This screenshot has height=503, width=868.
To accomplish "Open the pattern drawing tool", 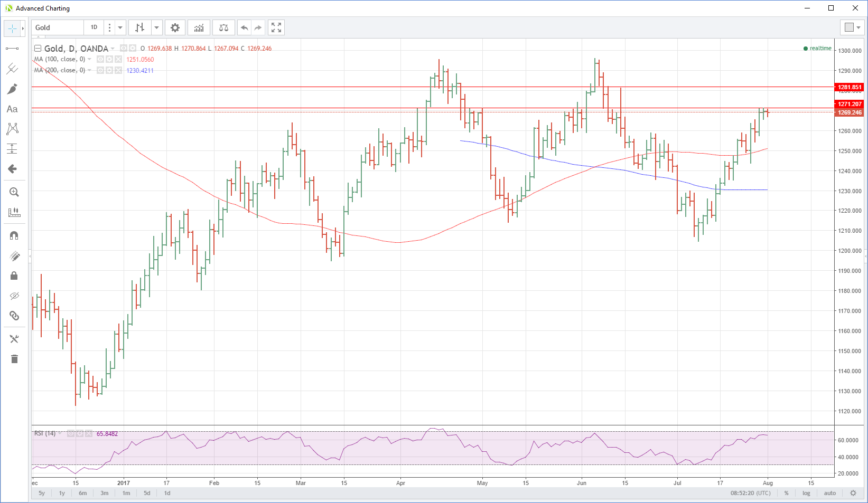I will 12,129.
